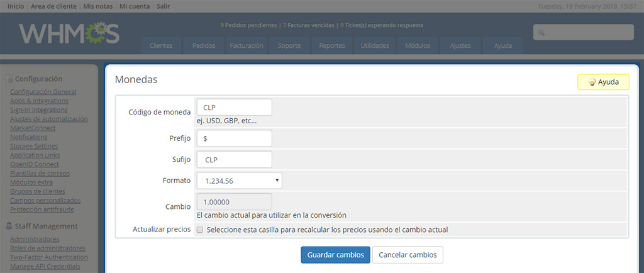Go to Inicio link
The image size is (644, 273).
pos(16,6)
